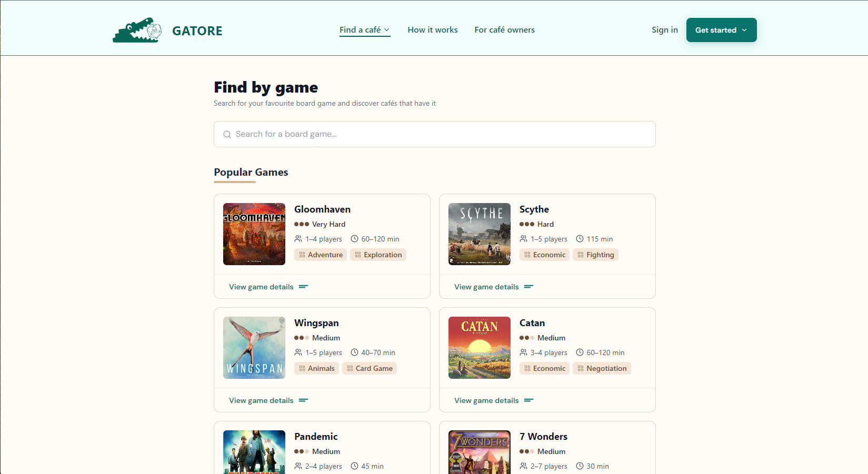This screenshot has width=868, height=474.
Task: Click the 3–4 players text on Catan
Action: [x=549, y=352]
